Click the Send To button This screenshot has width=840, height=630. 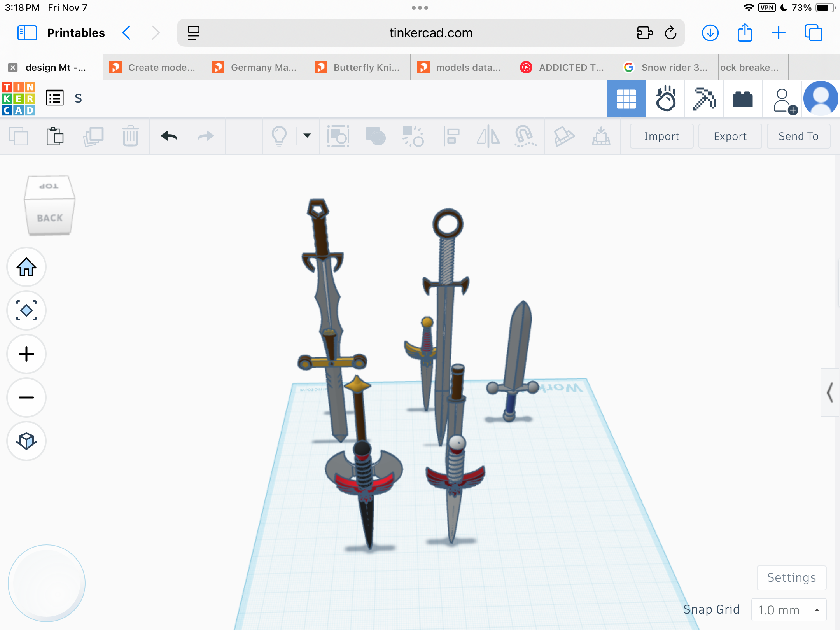pos(798,136)
